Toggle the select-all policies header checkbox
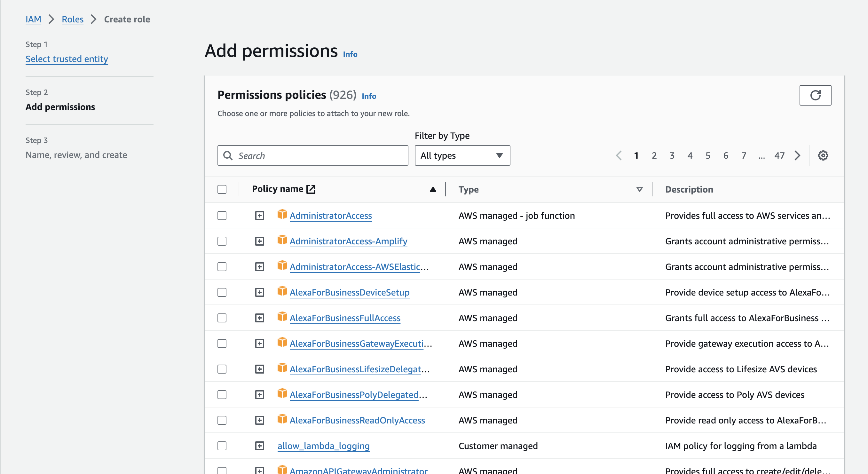The image size is (868, 474). (222, 189)
